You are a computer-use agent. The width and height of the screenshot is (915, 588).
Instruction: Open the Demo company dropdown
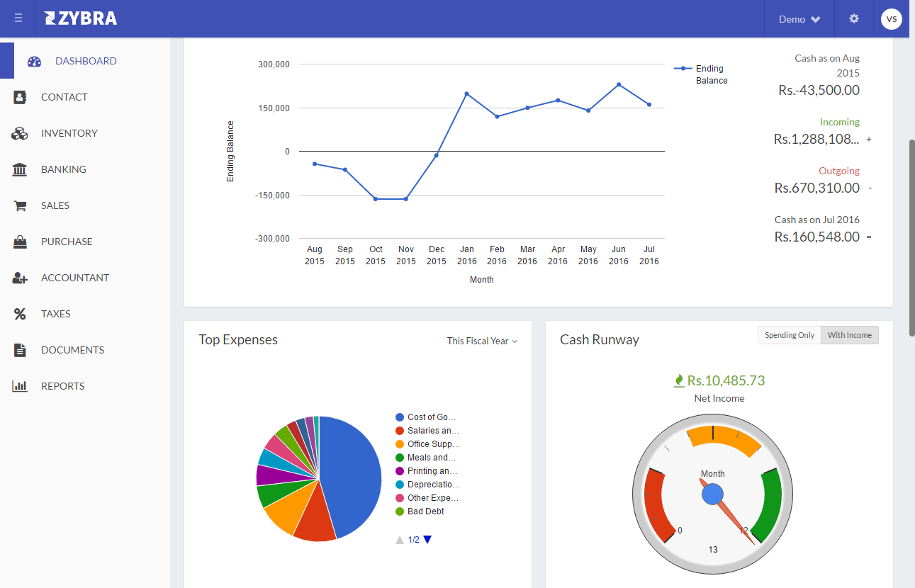click(799, 19)
